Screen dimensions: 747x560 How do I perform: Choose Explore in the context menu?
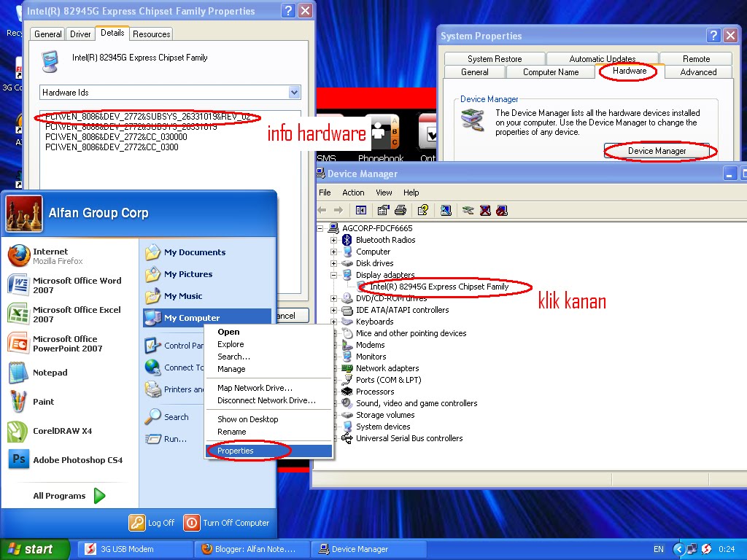pos(268,344)
